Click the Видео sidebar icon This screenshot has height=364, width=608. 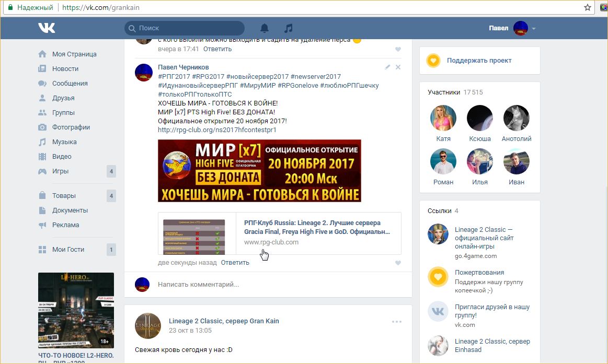click(42, 157)
